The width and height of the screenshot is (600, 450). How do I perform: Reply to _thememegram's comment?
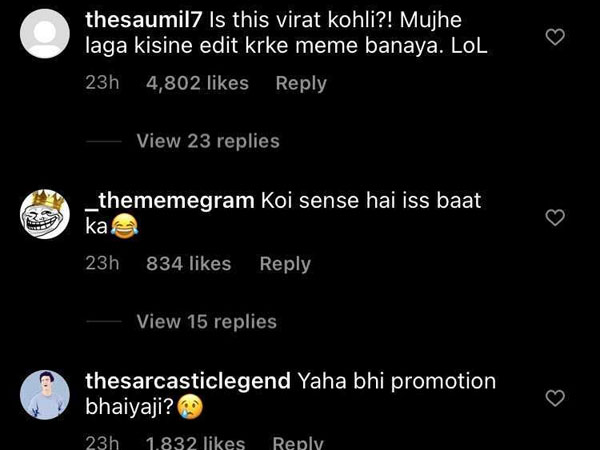click(285, 264)
